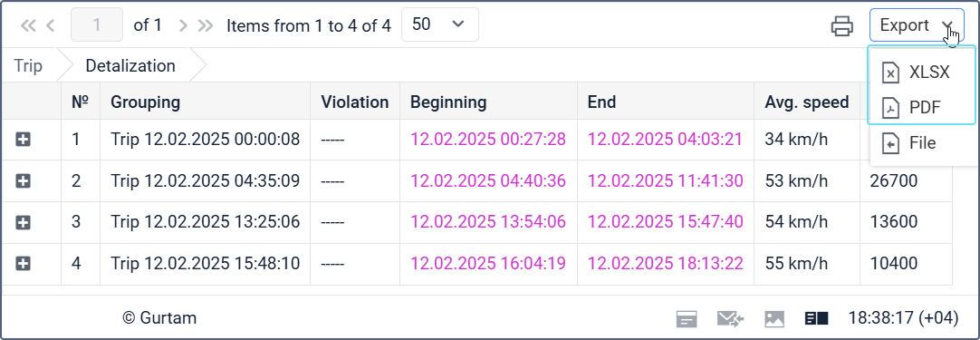The width and height of the screenshot is (980, 340).
Task: Go to first page arrow
Action: pos(29,25)
